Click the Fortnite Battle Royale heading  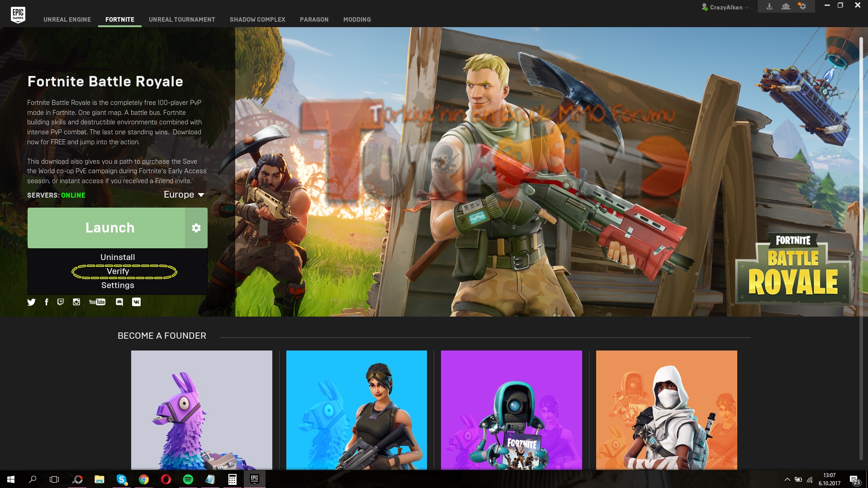[105, 81]
